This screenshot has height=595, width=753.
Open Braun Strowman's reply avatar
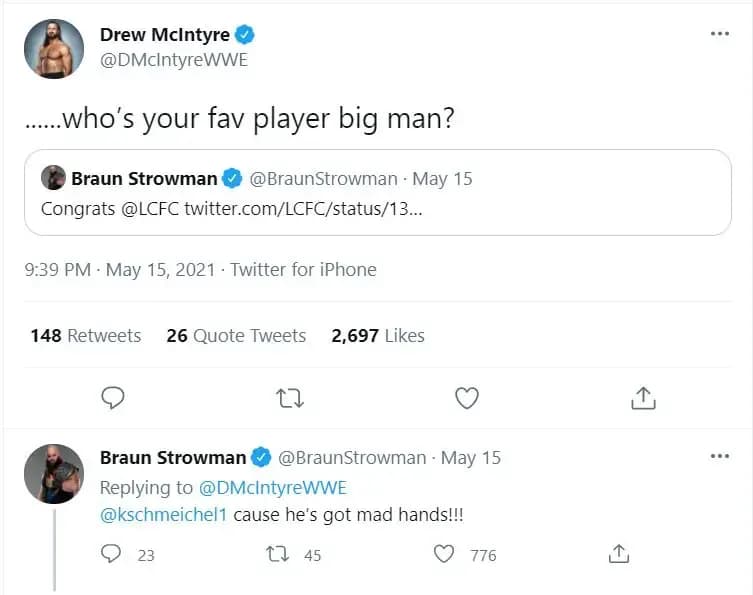(53, 473)
